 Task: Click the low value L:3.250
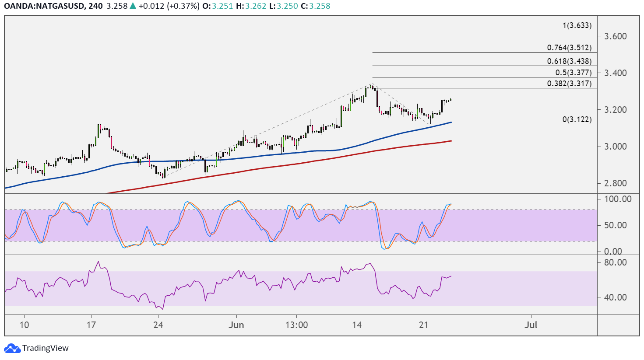pos(283,6)
